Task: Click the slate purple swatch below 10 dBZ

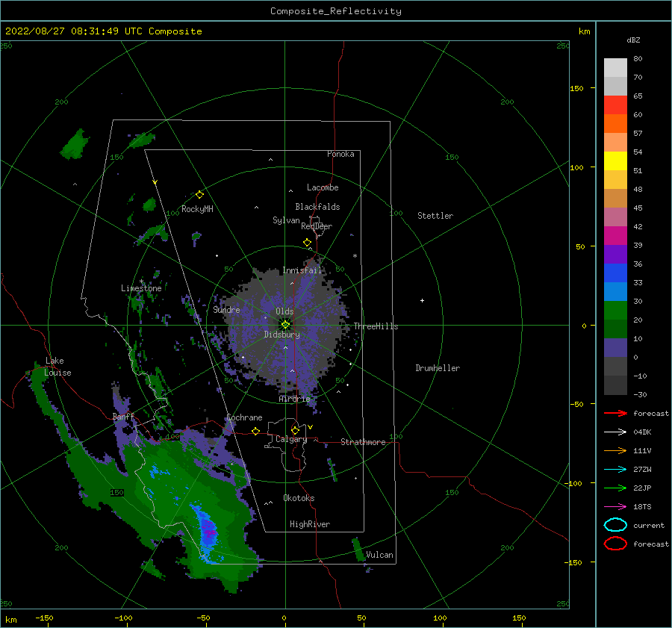Action: 615,347
